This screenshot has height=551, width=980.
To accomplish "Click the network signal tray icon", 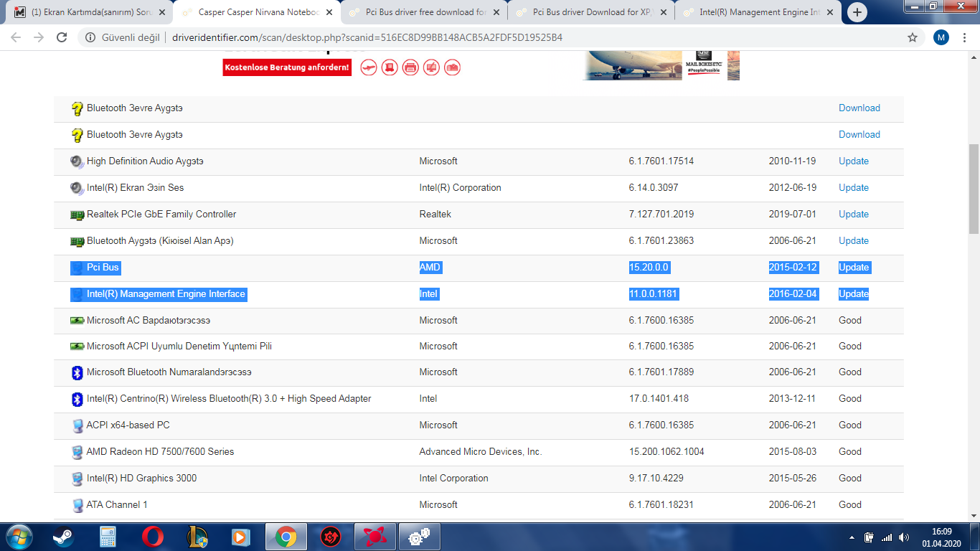I will tap(887, 537).
